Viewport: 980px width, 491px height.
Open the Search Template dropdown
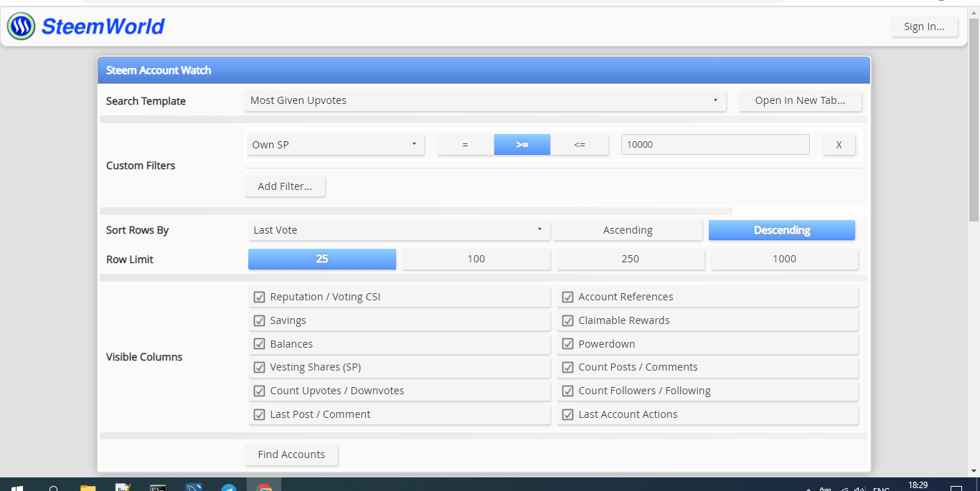pos(485,100)
